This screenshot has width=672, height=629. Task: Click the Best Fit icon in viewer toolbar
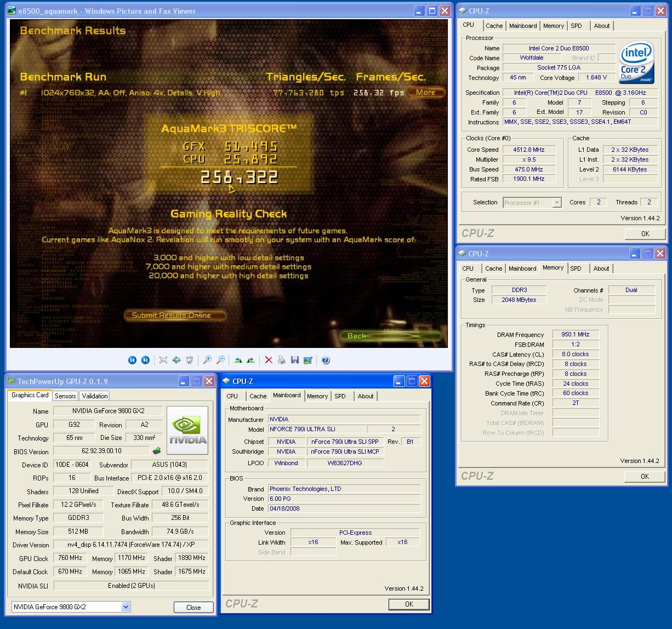(x=163, y=360)
